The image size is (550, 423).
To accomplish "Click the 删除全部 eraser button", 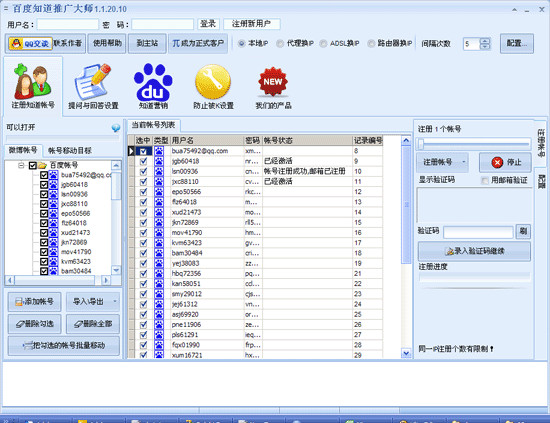I will tap(93, 324).
